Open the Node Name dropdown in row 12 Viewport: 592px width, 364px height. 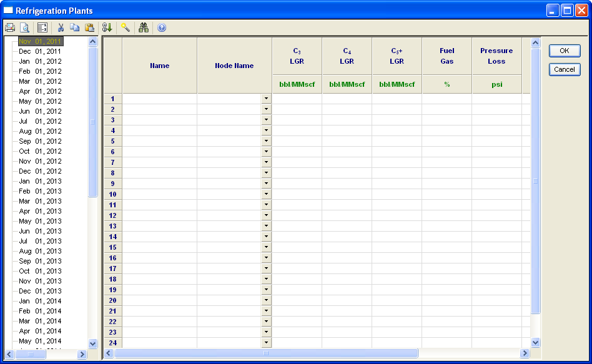[266, 215]
